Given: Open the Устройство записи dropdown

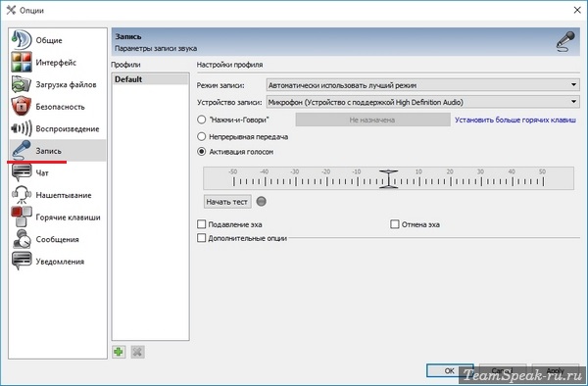Looking at the screenshot, I should click(422, 102).
